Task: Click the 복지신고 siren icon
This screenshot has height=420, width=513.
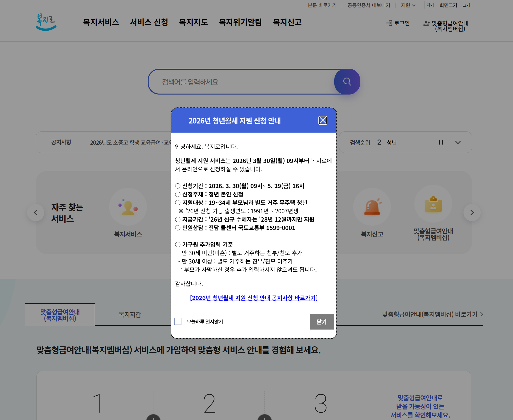Action: pyautogui.click(x=372, y=207)
